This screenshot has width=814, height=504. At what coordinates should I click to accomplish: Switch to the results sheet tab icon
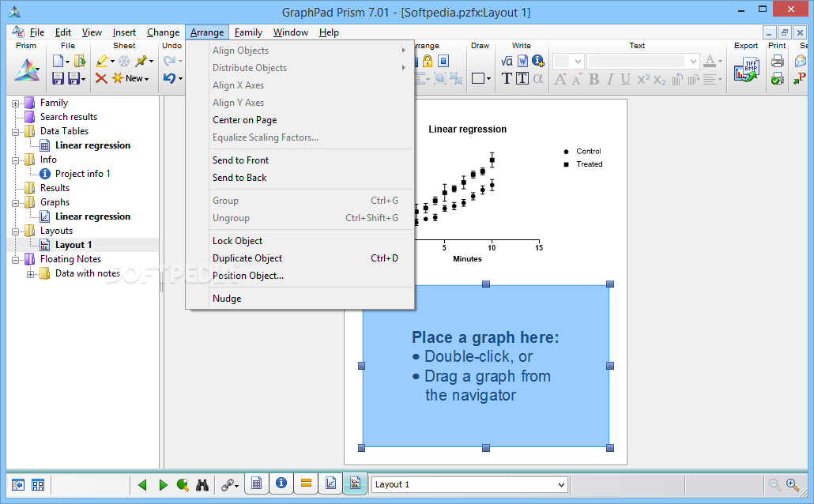[x=307, y=483]
